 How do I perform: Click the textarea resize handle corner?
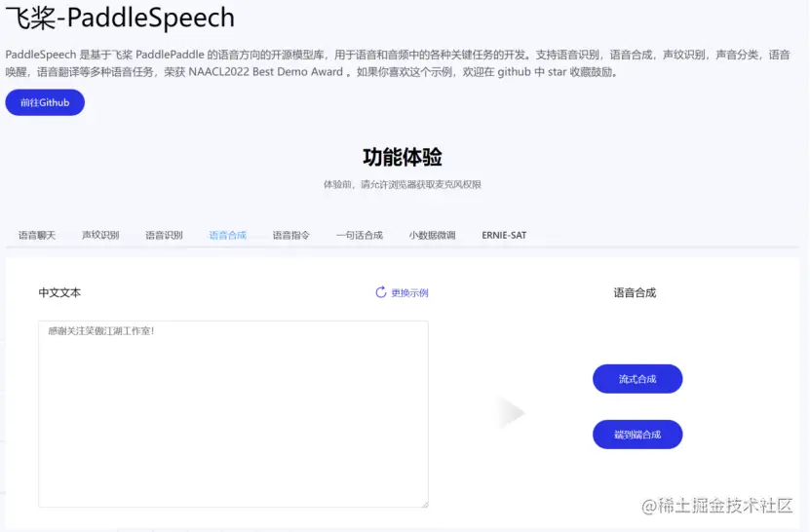425,504
